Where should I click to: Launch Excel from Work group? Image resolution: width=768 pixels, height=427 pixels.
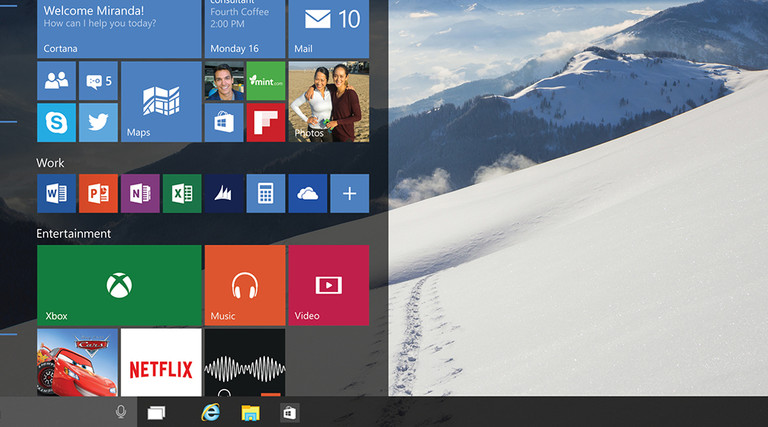pyautogui.click(x=182, y=193)
